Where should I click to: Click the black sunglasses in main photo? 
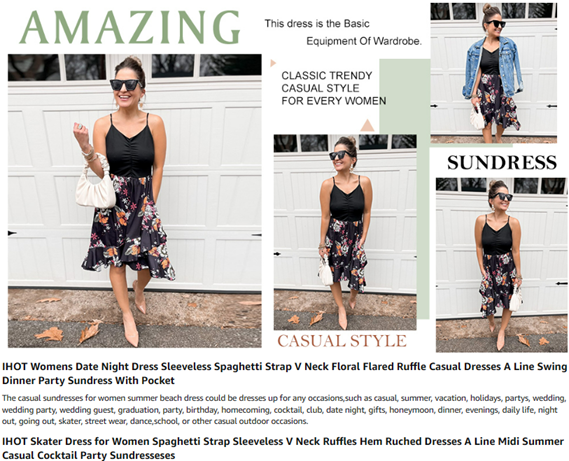click(x=126, y=85)
